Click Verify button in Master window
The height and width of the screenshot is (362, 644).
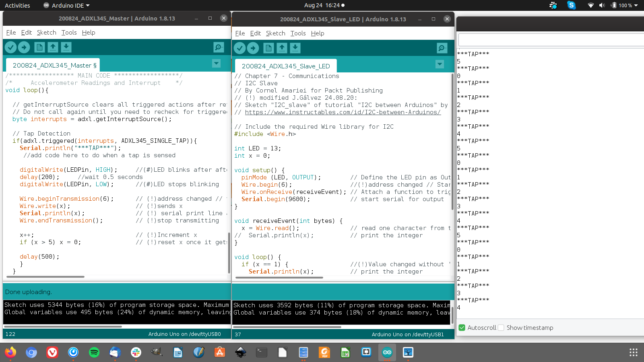[x=11, y=47]
